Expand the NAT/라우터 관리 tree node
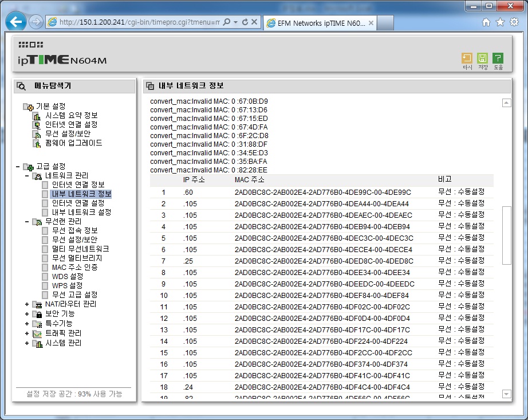 27,304
